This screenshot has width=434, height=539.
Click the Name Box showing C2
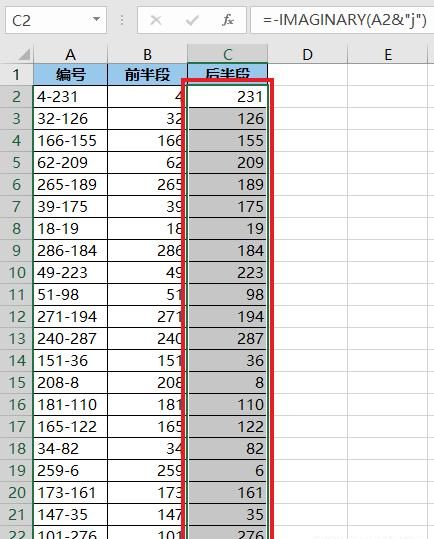pyautogui.click(x=56, y=21)
